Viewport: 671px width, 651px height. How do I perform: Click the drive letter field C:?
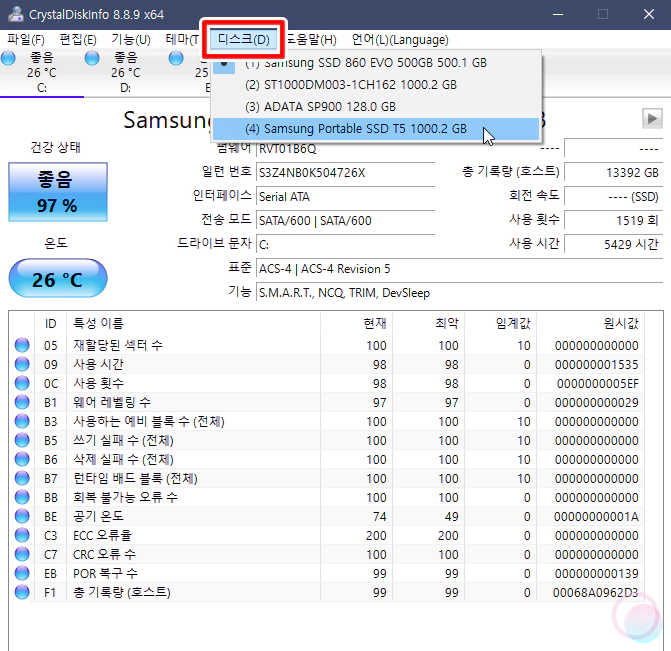pyautogui.click(x=345, y=244)
